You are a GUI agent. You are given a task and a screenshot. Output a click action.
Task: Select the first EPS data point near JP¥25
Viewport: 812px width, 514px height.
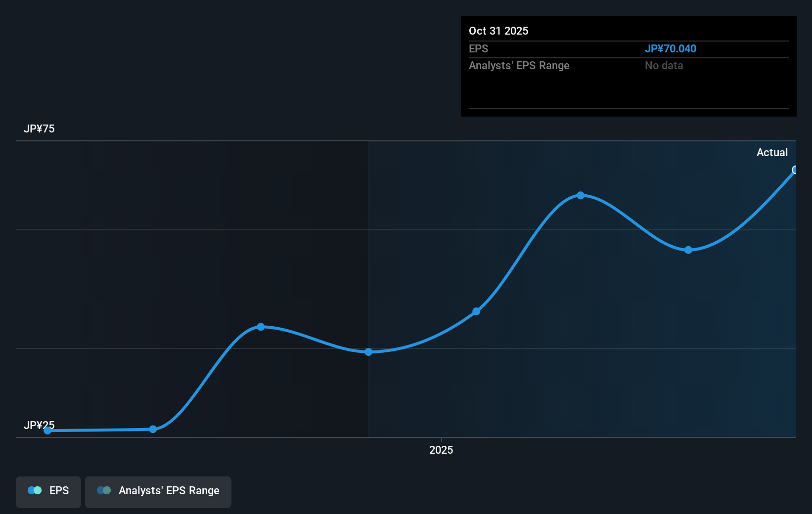click(x=47, y=430)
